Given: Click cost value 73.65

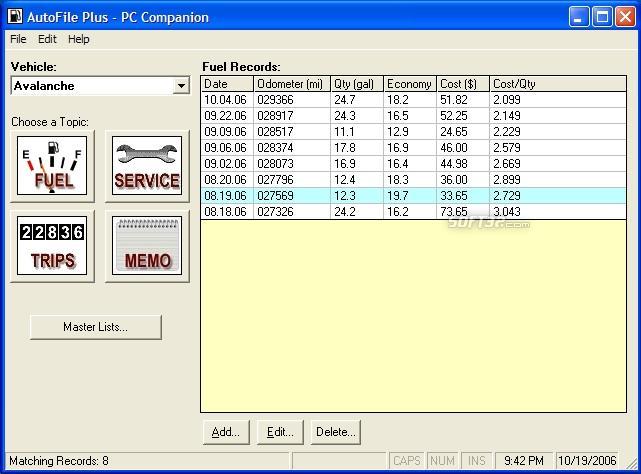Looking at the screenshot, I should (454, 211).
